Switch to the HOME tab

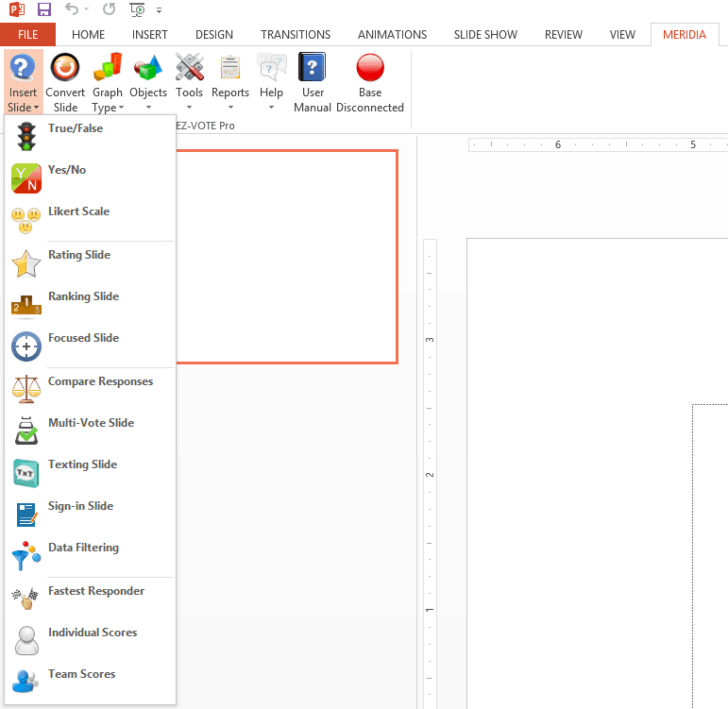click(88, 35)
